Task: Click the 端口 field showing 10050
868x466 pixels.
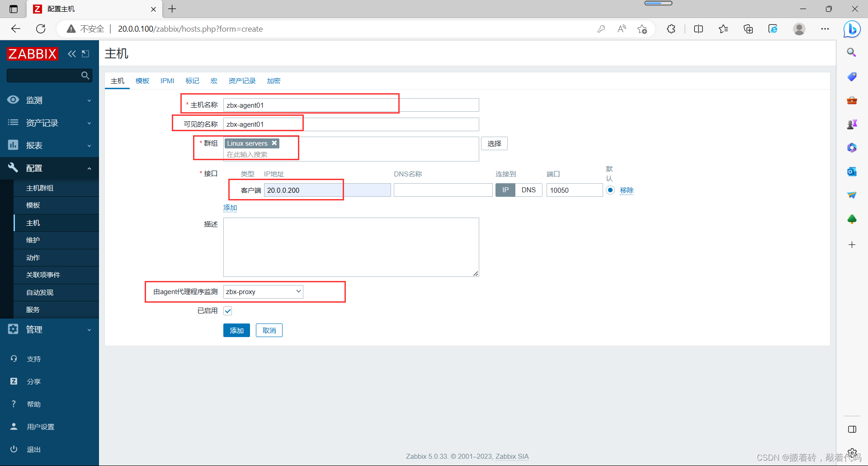Action: pyautogui.click(x=575, y=190)
